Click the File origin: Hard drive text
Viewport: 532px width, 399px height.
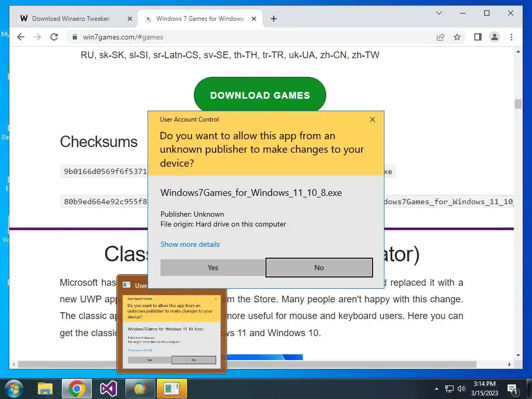tap(223, 224)
